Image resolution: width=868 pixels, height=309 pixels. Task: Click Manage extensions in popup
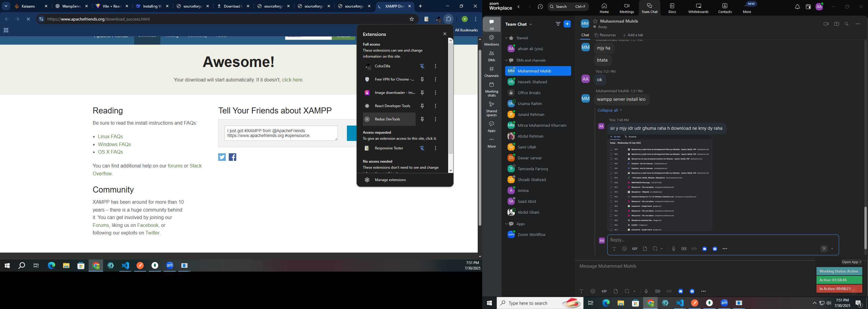(390, 180)
